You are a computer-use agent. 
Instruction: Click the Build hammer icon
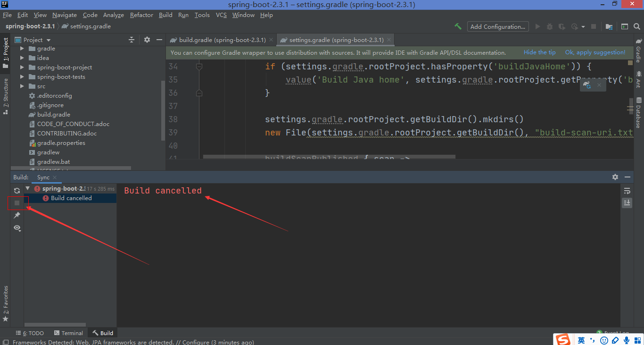click(458, 26)
